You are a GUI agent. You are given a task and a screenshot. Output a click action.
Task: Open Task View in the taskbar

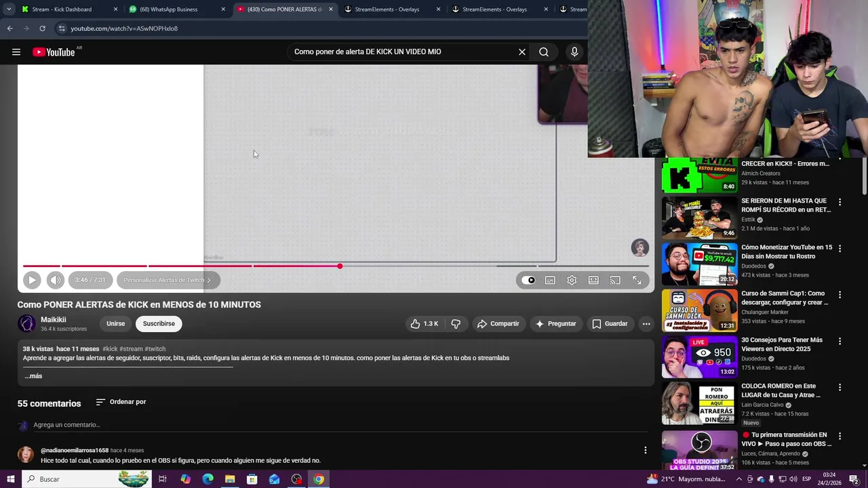coord(163,479)
